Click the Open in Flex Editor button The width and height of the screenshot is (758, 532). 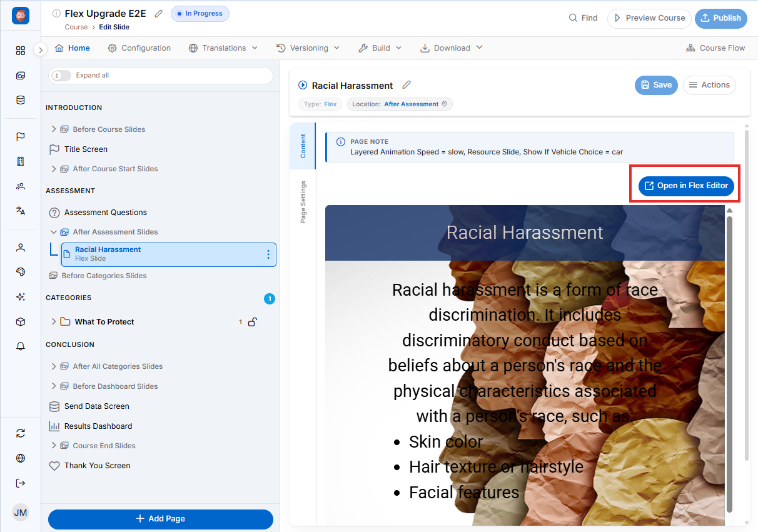(x=686, y=186)
